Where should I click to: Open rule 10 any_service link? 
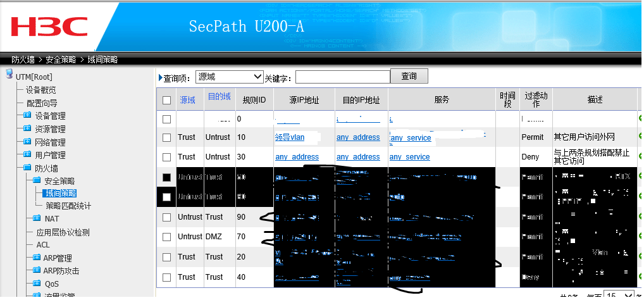pyautogui.click(x=411, y=138)
